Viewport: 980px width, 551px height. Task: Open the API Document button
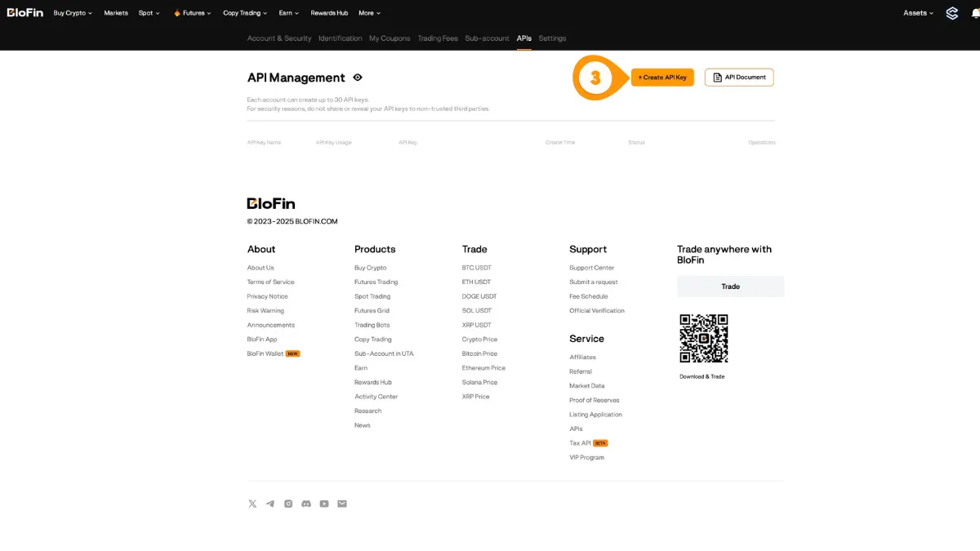[739, 78]
